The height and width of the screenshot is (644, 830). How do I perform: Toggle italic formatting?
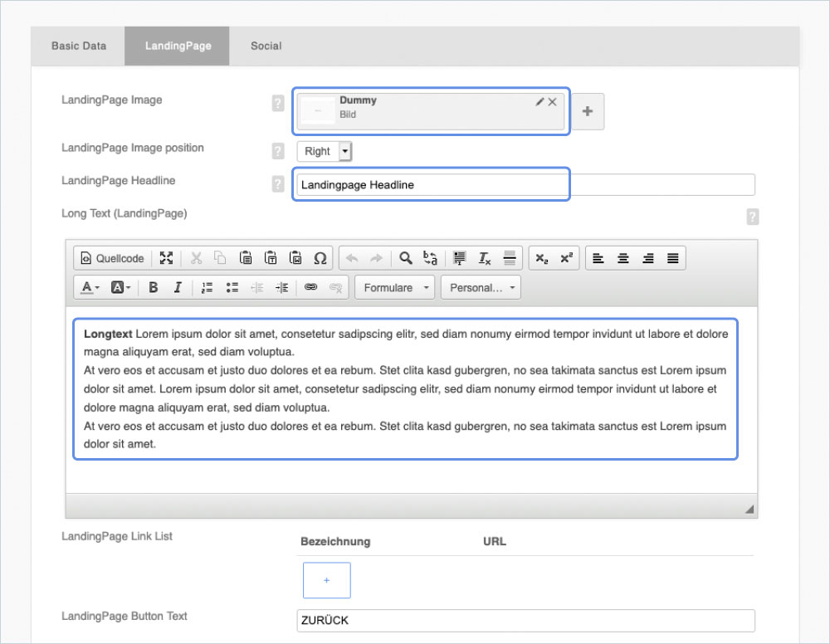[178, 287]
